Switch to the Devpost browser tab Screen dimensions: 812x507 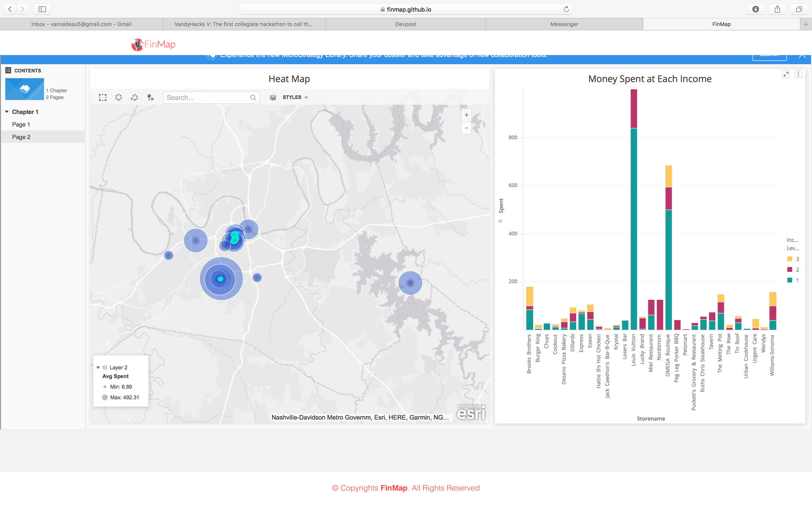coord(405,24)
